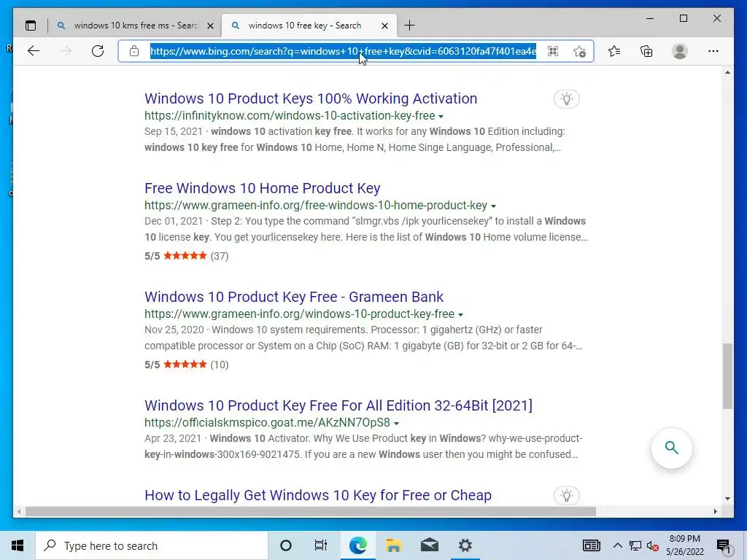
Task: Click the horizontal scrollbar thumb
Action: [311, 511]
